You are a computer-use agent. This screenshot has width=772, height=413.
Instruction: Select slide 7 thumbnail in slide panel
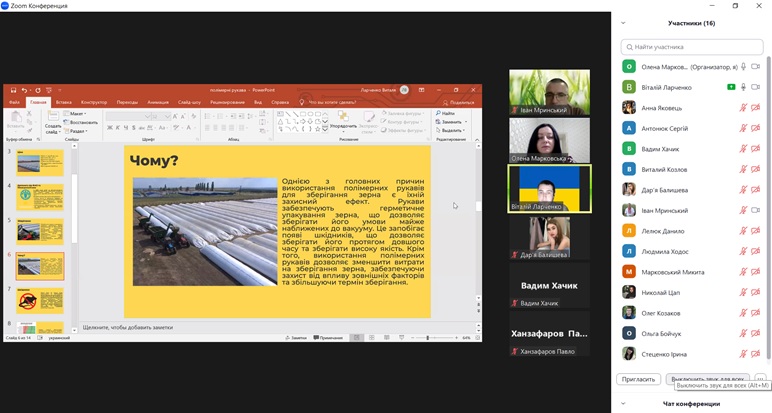pos(40,301)
